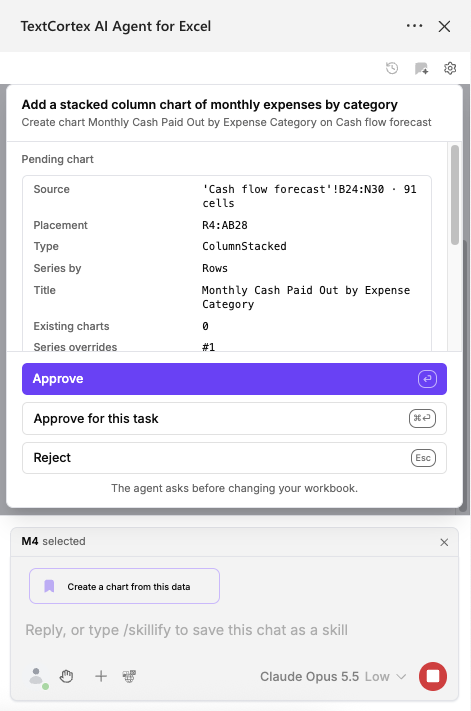The width and height of the screenshot is (471, 711).
Task: Click the Series overrides label
Action: pos(75,347)
